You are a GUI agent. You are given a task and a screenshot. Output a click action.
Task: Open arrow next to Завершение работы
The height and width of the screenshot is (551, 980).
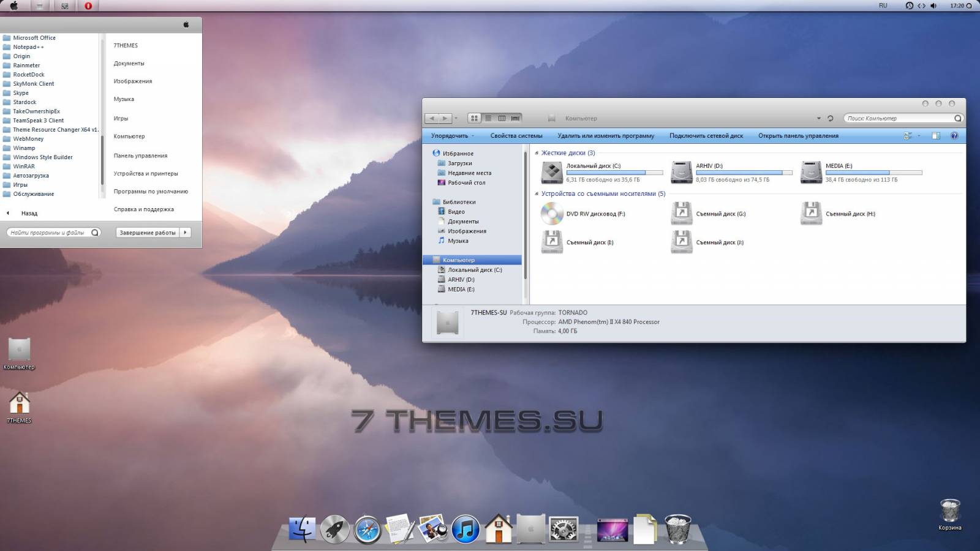[x=186, y=232]
